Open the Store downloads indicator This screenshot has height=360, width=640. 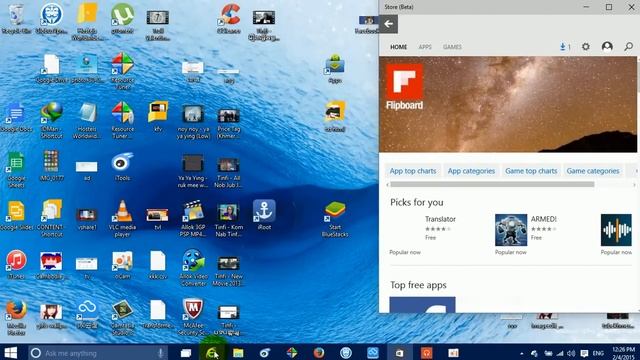565,47
